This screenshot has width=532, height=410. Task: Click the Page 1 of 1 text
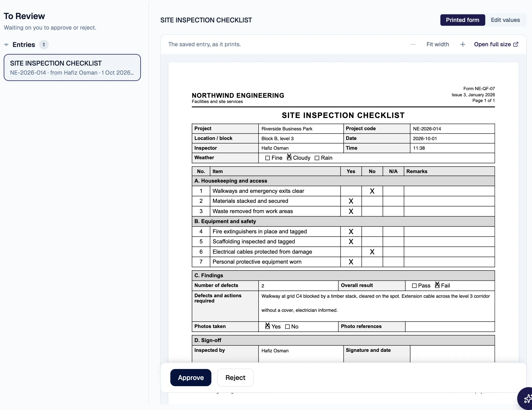pos(483,101)
